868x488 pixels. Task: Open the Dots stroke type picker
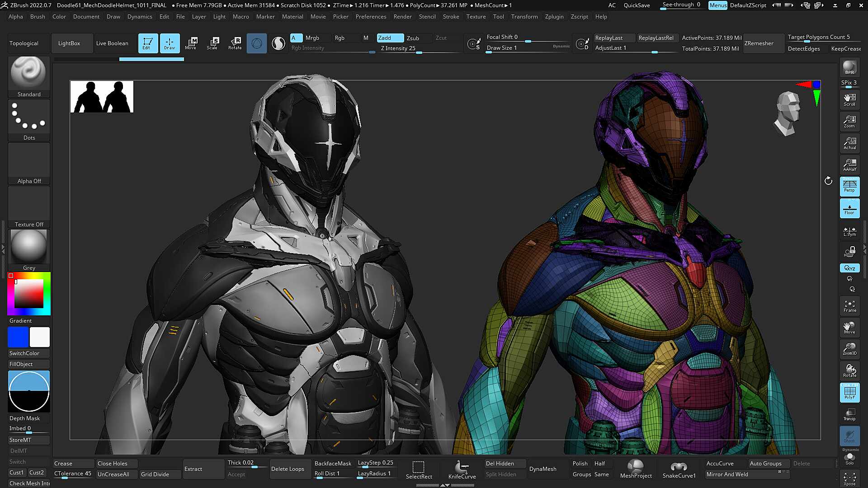click(x=29, y=120)
